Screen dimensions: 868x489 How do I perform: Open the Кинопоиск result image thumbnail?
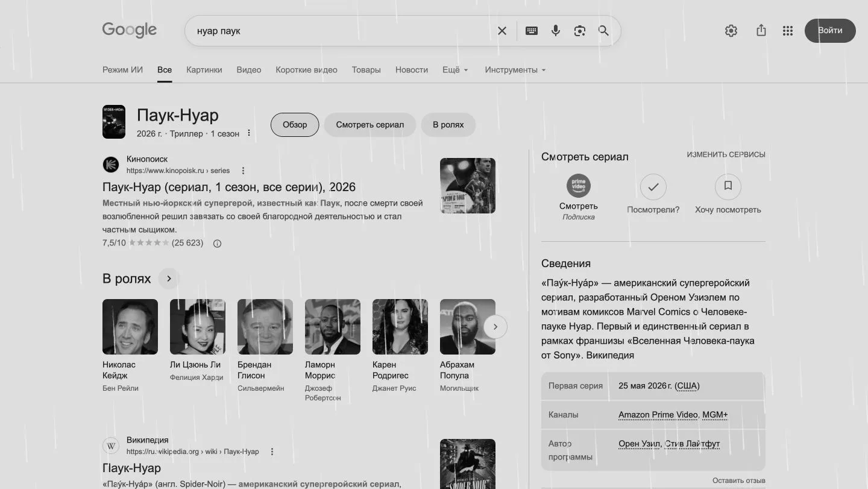[x=468, y=186]
